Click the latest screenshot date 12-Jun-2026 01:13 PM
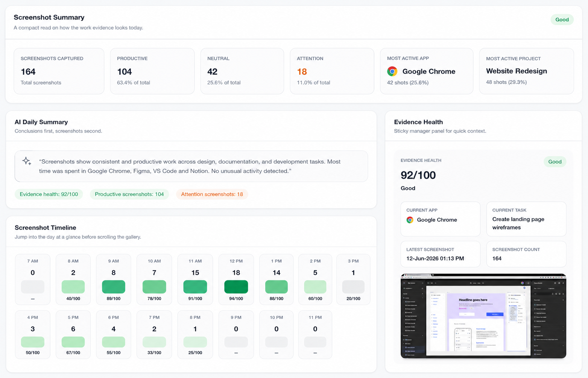Viewport: 588px width, 378px height. [x=435, y=259]
